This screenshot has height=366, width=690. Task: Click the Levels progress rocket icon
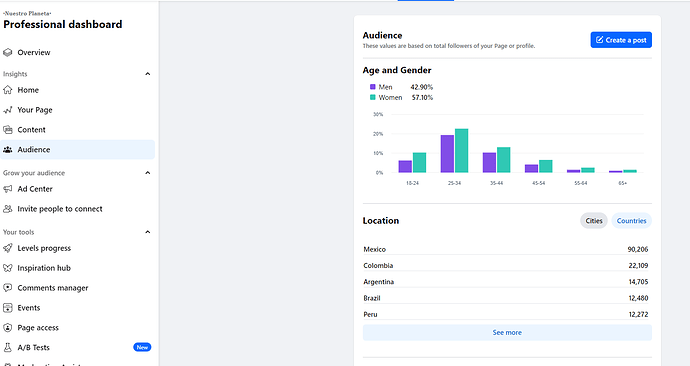[7, 248]
